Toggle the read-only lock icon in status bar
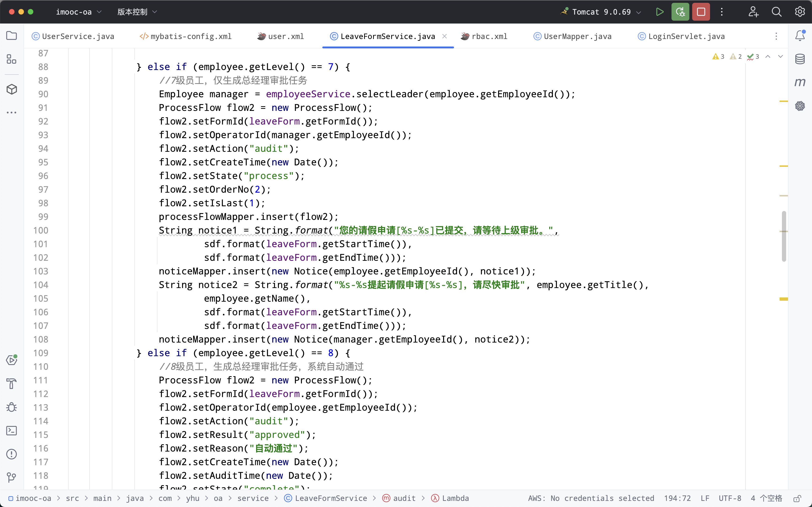Image resolution: width=812 pixels, height=507 pixels. pos(798,498)
